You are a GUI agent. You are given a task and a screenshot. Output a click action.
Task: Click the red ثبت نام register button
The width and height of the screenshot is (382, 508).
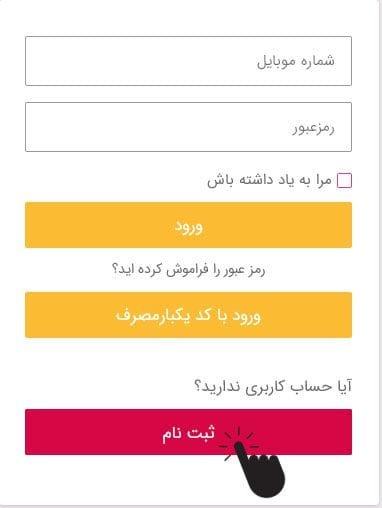[188, 432]
